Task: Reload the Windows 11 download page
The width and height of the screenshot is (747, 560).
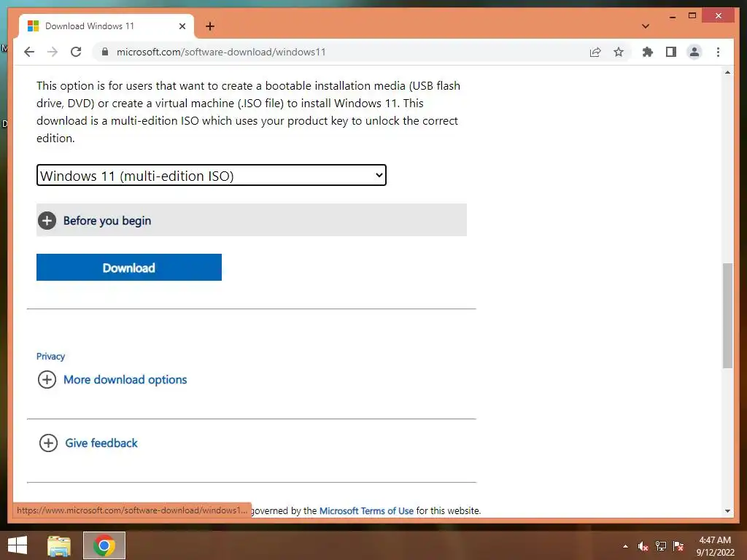Action: pos(76,52)
